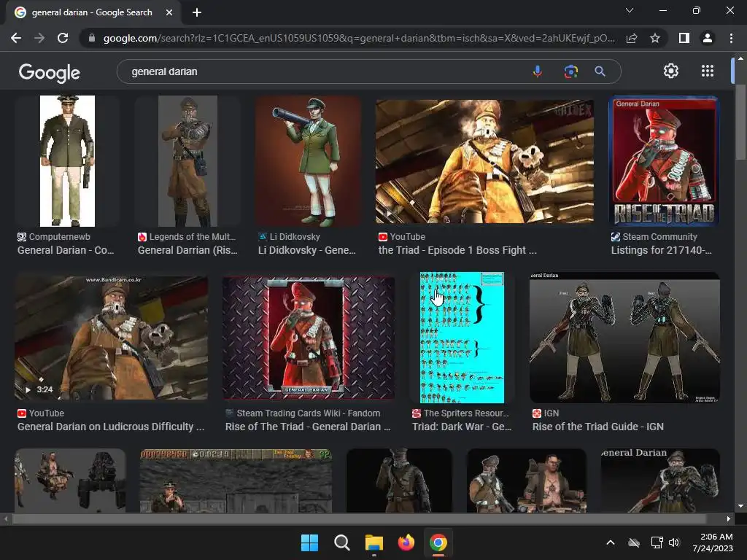Open the Google apps grid
This screenshot has width=747, height=560.
click(708, 71)
